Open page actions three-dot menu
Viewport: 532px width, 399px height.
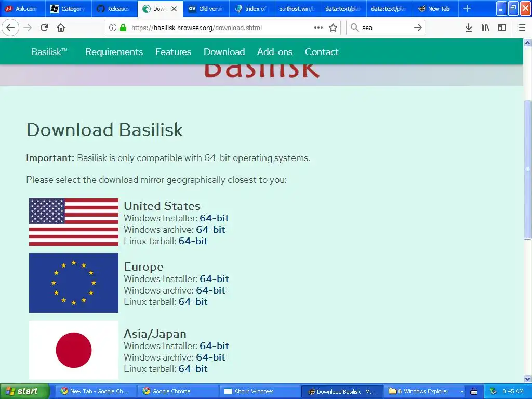(x=318, y=28)
